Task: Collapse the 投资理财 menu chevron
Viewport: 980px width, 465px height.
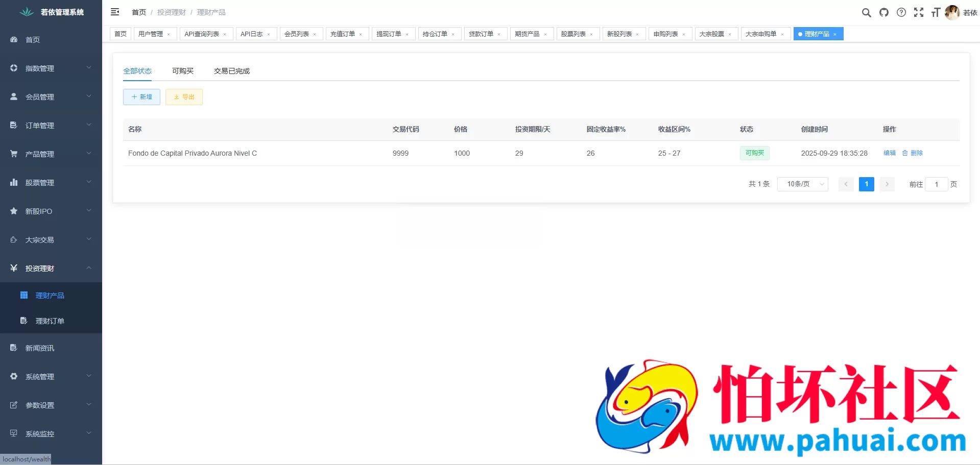Action: pyautogui.click(x=89, y=267)
